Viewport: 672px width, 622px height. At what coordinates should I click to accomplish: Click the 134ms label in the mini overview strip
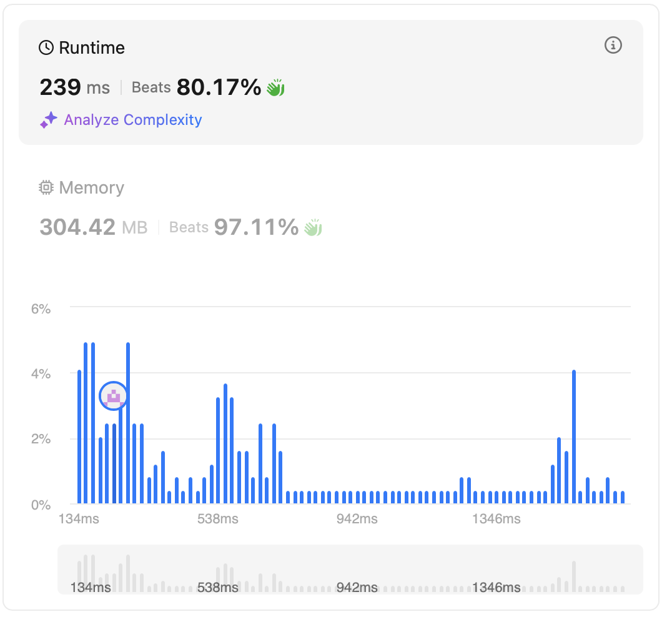[91, 587]
